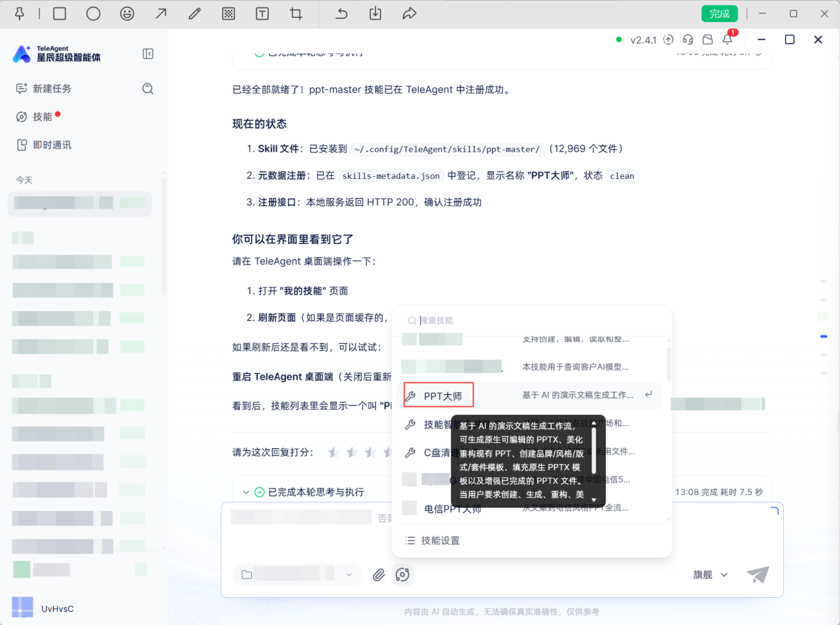Click the skills-metadata.json code text
Screen dimensions: 840x625
(x=390, y=176)
